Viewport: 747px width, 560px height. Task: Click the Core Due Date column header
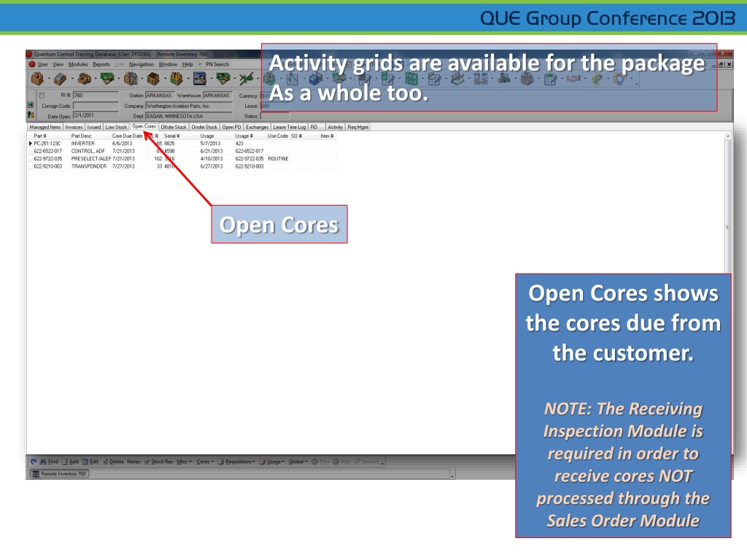[x=127, y=136]
